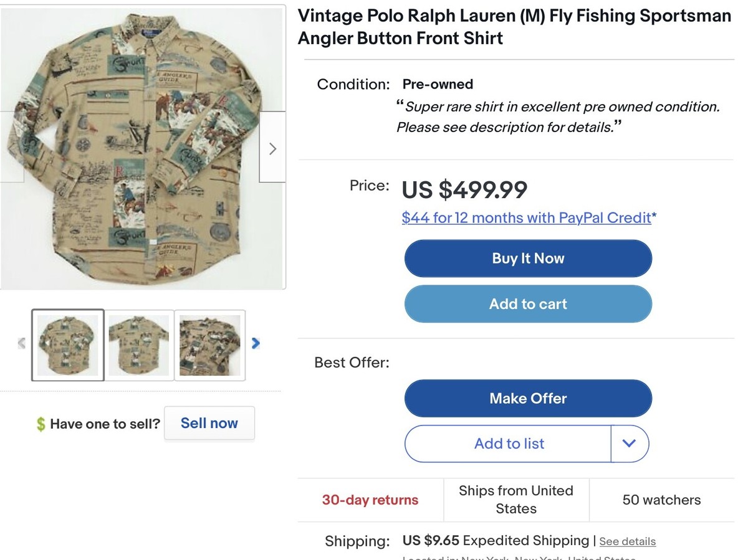Open the See details shipping link

click(x=627, y=541)
